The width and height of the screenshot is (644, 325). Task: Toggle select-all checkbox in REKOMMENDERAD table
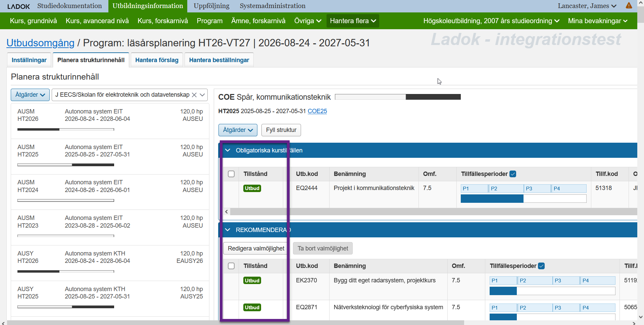pyautogui.click(x=231, y=266)
